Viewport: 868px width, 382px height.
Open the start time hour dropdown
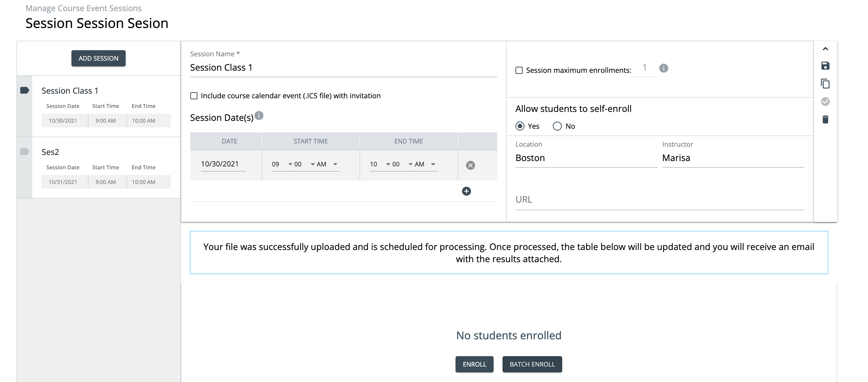pos(282,164)
